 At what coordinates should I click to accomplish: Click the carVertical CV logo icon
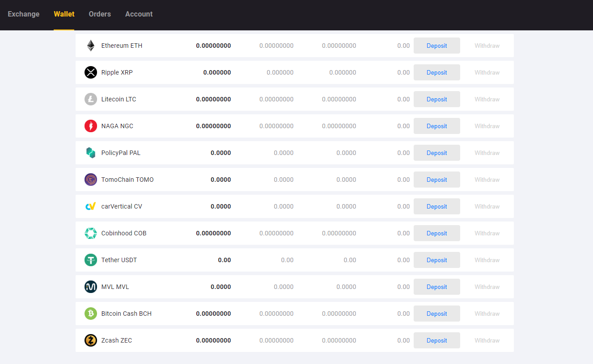(x=91, y=206)
